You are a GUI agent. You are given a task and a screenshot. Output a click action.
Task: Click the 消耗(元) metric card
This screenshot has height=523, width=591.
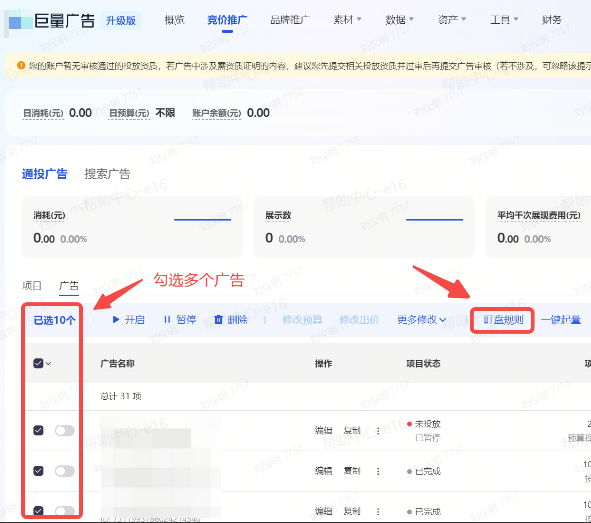point(132,227)
